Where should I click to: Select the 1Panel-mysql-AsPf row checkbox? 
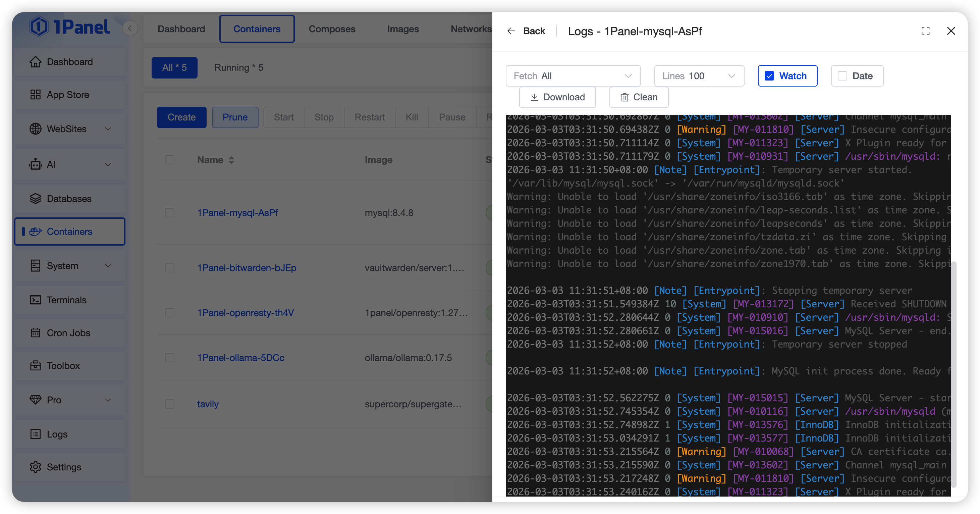click(170, 213)
